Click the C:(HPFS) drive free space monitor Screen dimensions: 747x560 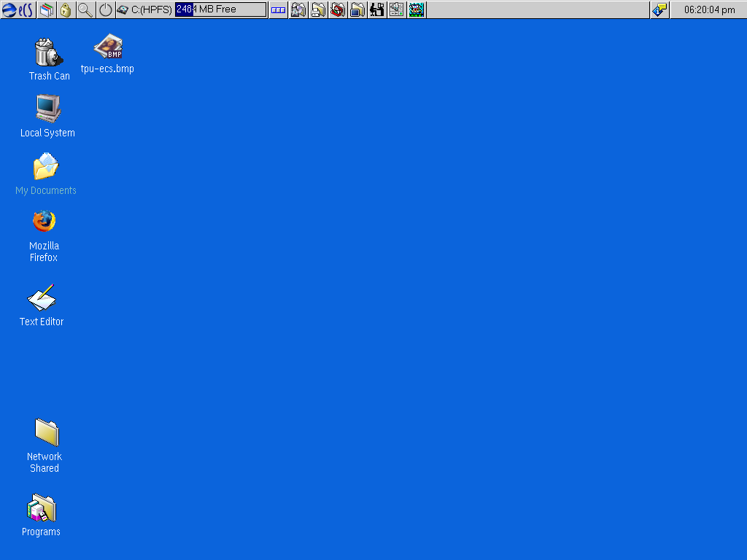coord(193,9)
